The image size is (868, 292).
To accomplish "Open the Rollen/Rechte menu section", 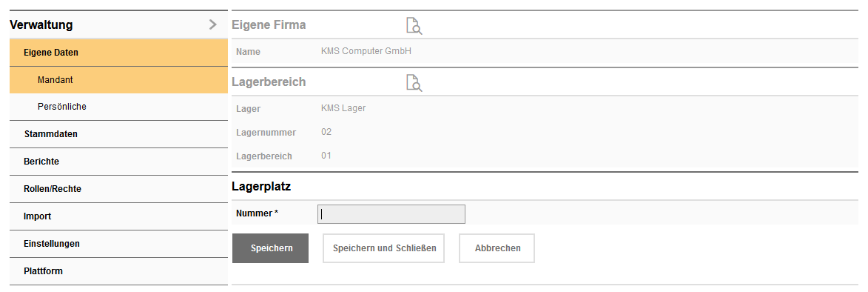I will pos(118,188).
